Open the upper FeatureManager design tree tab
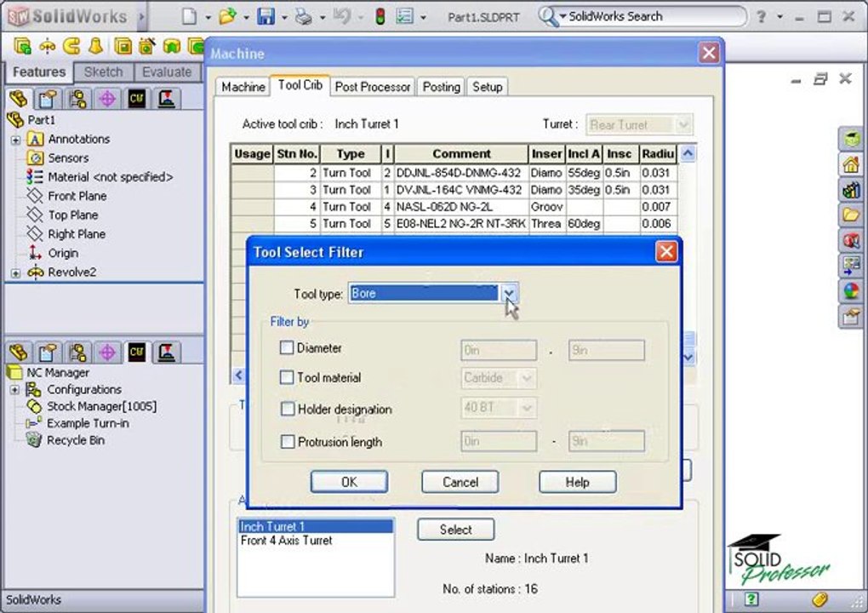 pos(18,99)
